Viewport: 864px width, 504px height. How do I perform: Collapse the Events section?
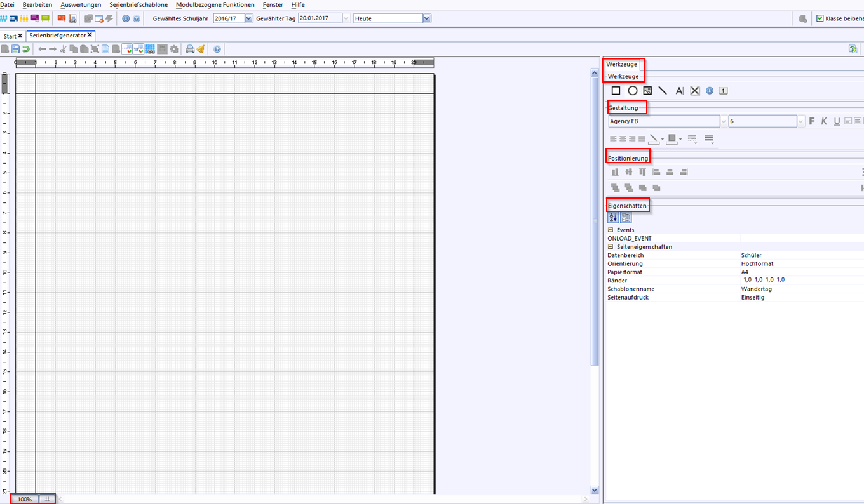click(611, 230)
